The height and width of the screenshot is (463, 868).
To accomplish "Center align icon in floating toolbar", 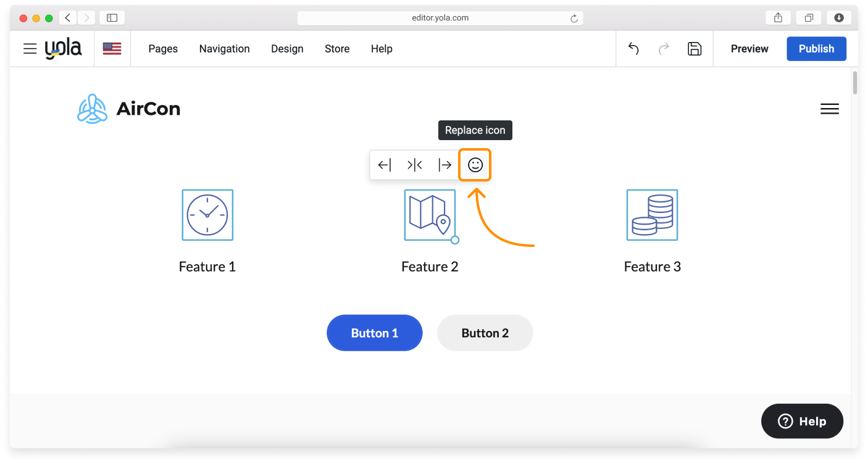I will [415, 165].
